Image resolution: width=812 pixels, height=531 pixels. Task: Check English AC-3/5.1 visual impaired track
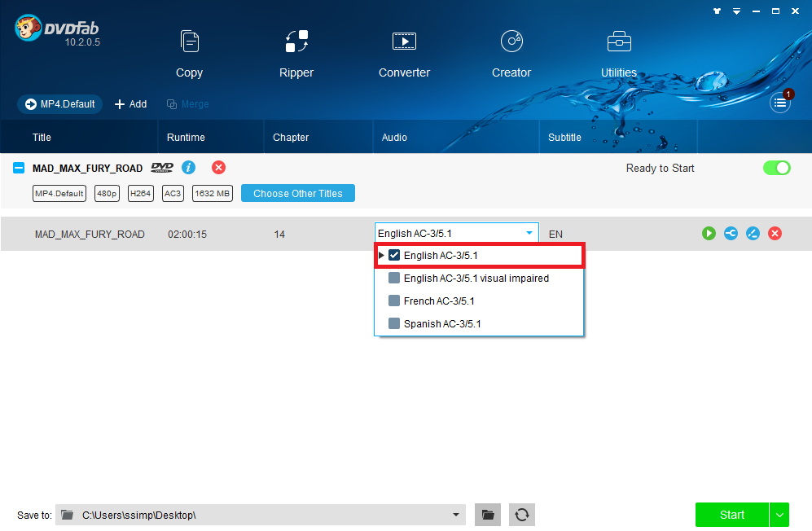pos(394,279)
